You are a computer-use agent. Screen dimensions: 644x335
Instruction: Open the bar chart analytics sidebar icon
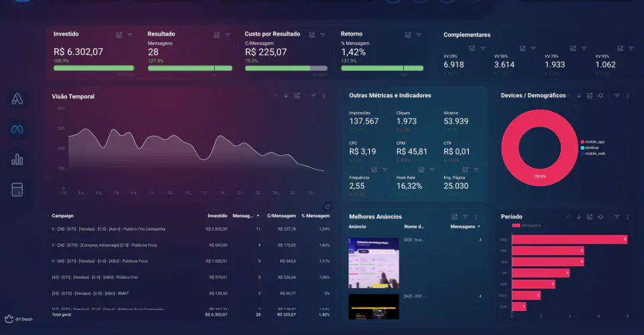pyautogui.click(x=17, y=159)
